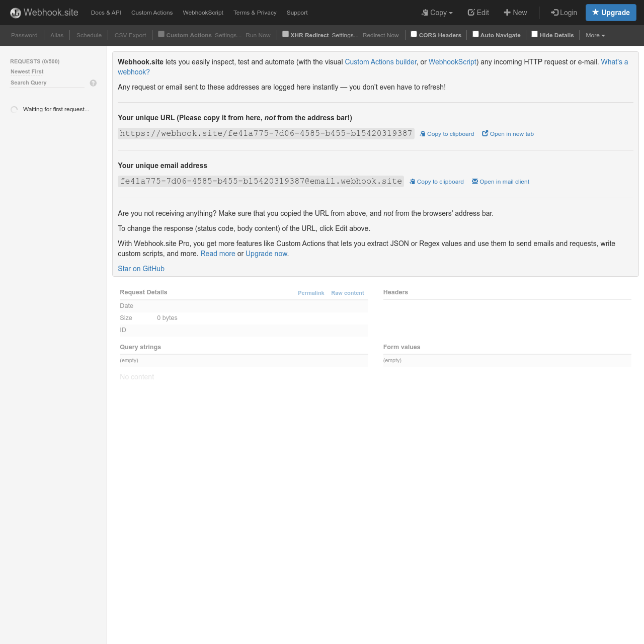Open WebhookScript in top navigation

[x=203, y=13]
